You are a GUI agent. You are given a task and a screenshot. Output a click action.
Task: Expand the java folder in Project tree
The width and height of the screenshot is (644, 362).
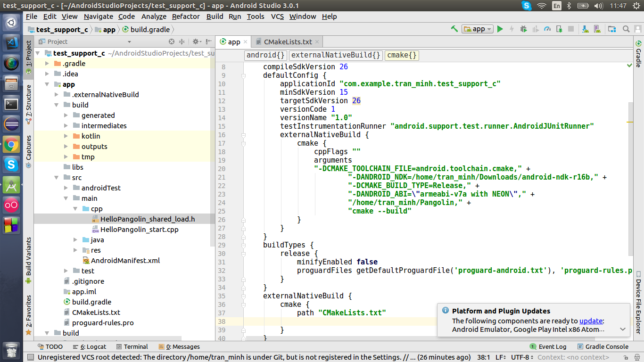pyautogui.click(x=75, y=239)
